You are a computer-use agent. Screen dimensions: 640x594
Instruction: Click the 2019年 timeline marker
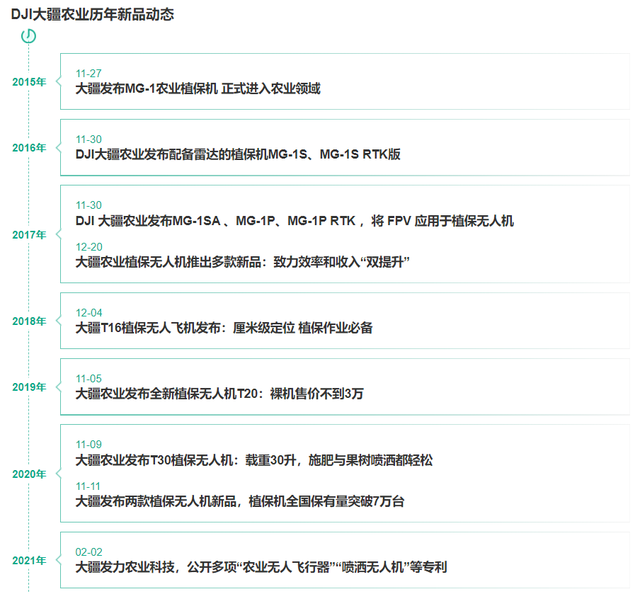tap(29, 387)
